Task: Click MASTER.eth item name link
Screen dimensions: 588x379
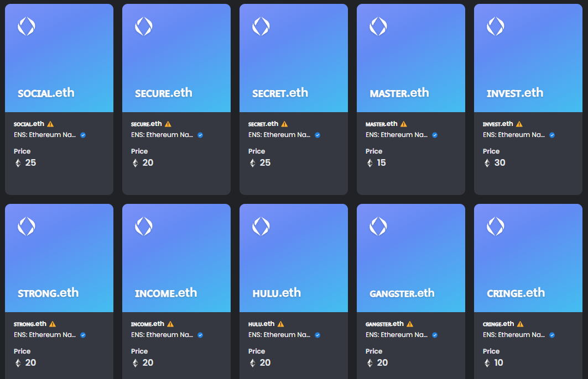Action: pos(381,124)
